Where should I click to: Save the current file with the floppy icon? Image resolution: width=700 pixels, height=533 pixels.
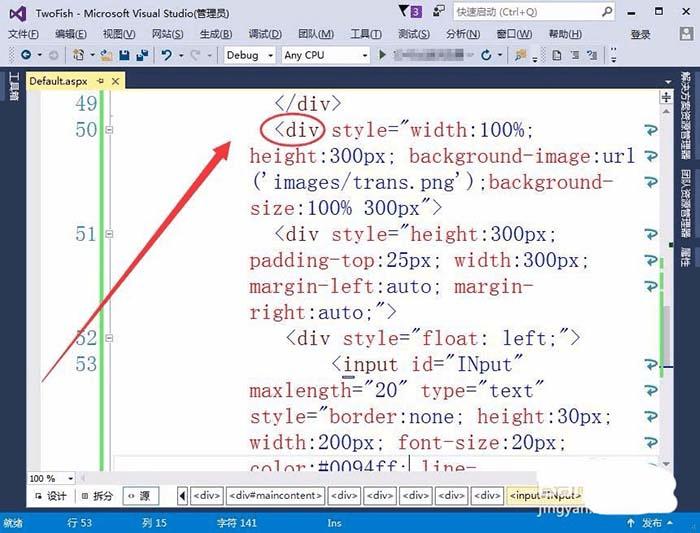pos(125,55)
